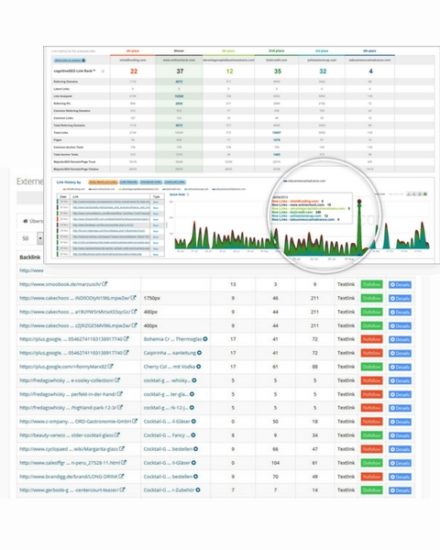Open external link icon for smoobook.de backlink
The width and height of the screenshot is (440, 550).
pos(105,284)
